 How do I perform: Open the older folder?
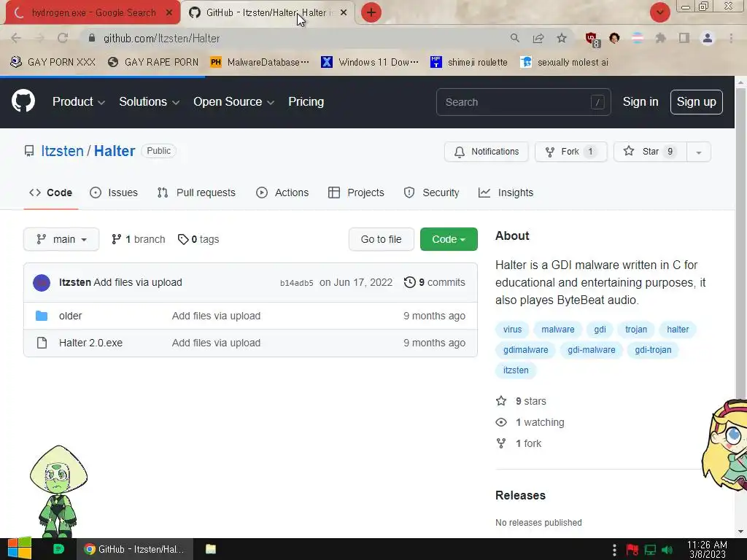(71, 316)
